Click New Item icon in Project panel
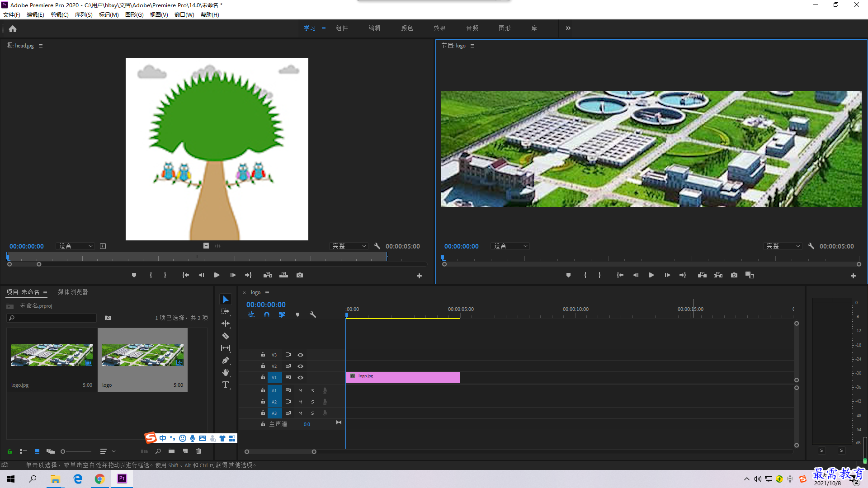This screenshot has width=868, height=488. click(185, 451)
